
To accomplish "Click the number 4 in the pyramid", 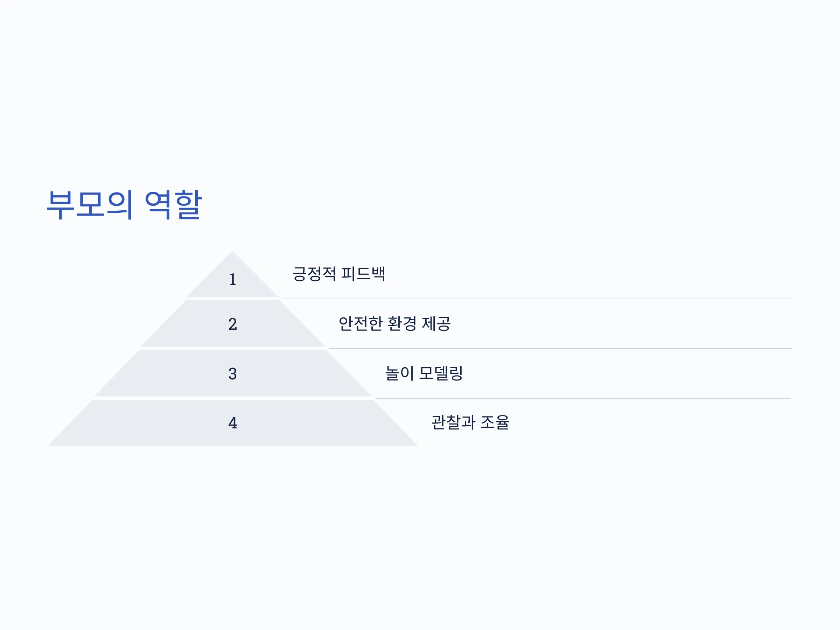I will click(x=233, y=423).
